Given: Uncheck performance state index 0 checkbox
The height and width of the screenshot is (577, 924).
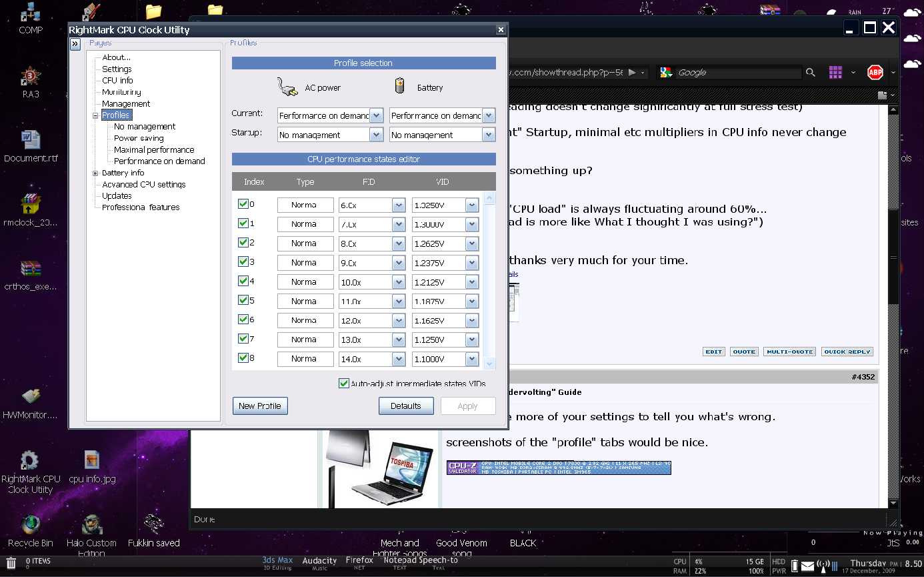Looking at the screenshot, I should pos(243,204).
